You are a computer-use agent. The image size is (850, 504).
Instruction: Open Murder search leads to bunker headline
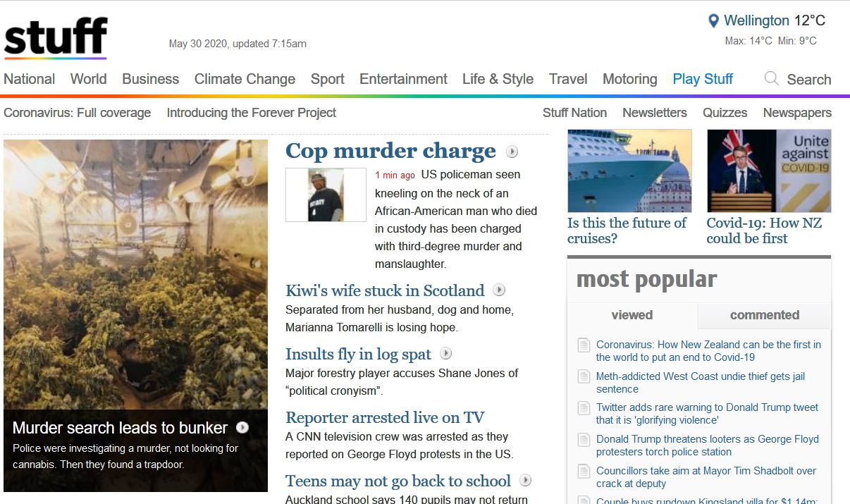pyautogui.click(x=120, y=428)
